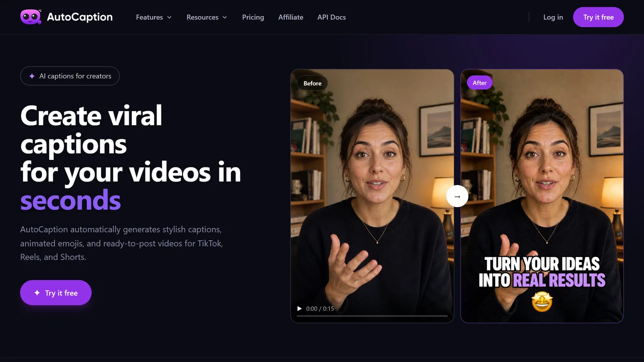Click the purple word 'seconds' in headline
The height and width of the screenshot is (362, 644).
click(x=70, y=200)
